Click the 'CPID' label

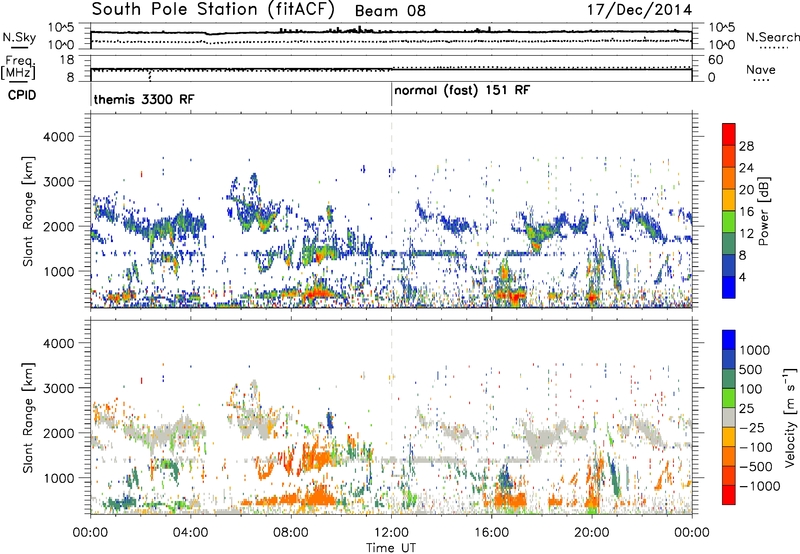click(x=21, y=95)
